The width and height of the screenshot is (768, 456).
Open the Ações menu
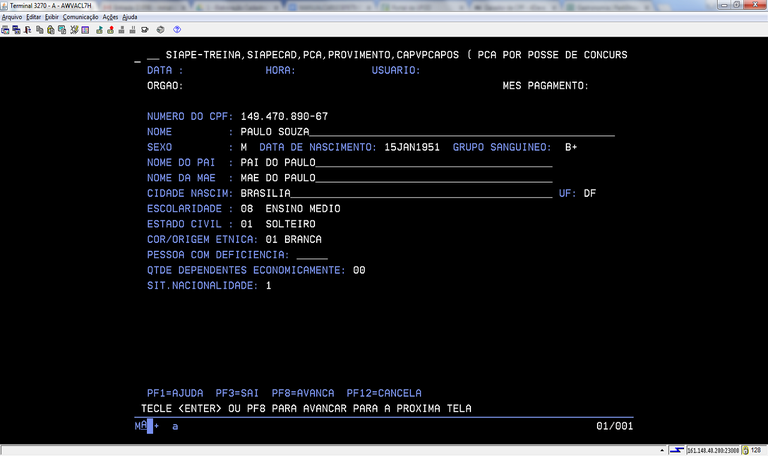pyautogui.click(x=110, y=17)
